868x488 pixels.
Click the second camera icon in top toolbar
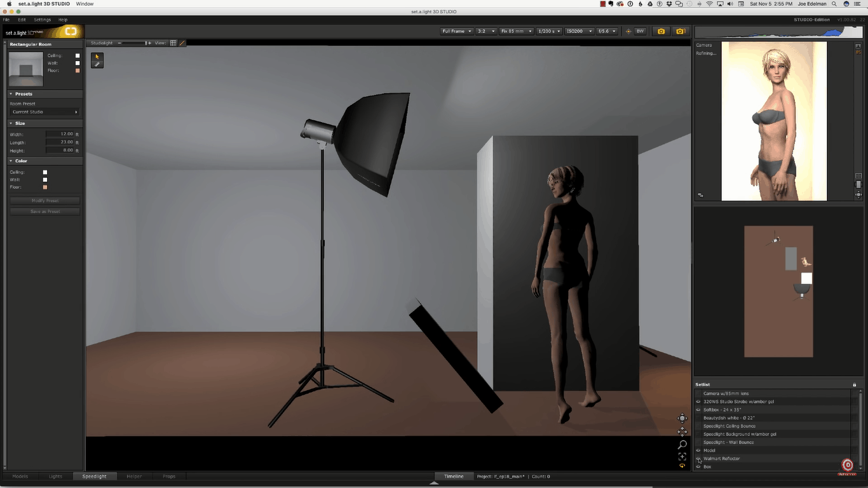(x=681, y=31)
